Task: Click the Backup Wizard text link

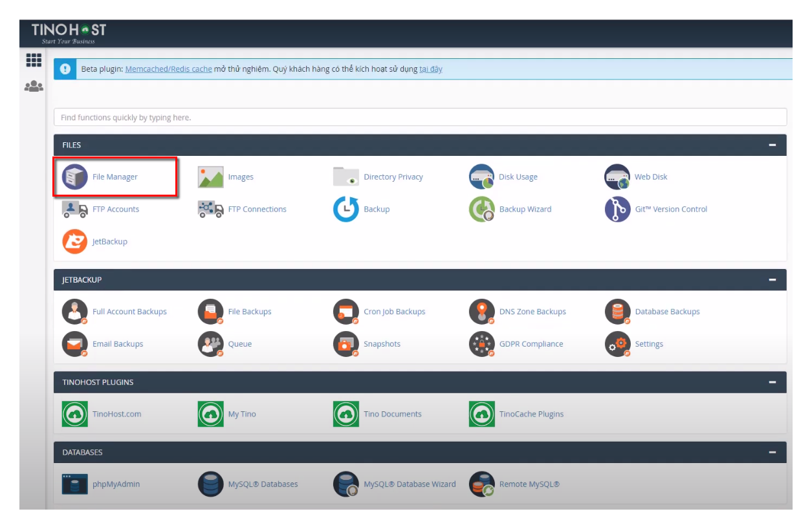Action: tap(525, 209)
